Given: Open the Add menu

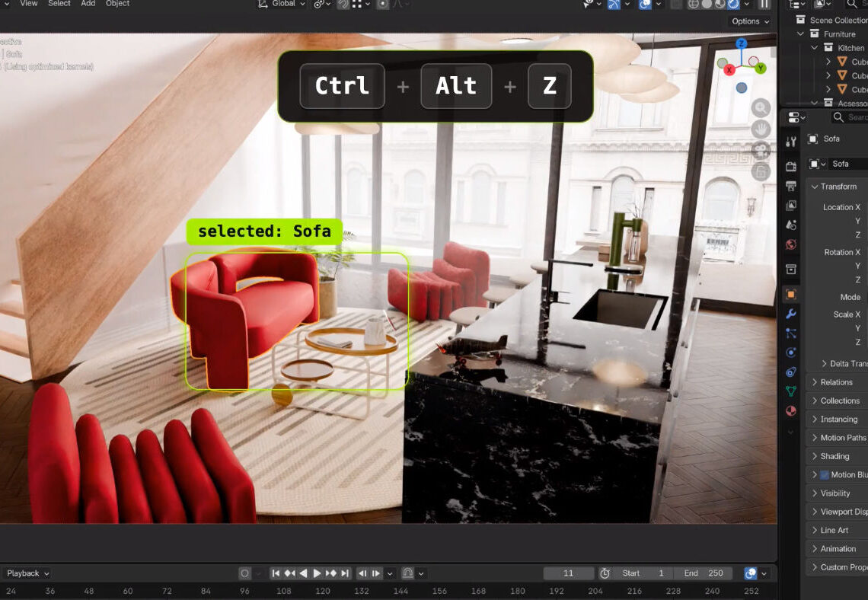Looking at the screenshot, I should tap(88, 3).
